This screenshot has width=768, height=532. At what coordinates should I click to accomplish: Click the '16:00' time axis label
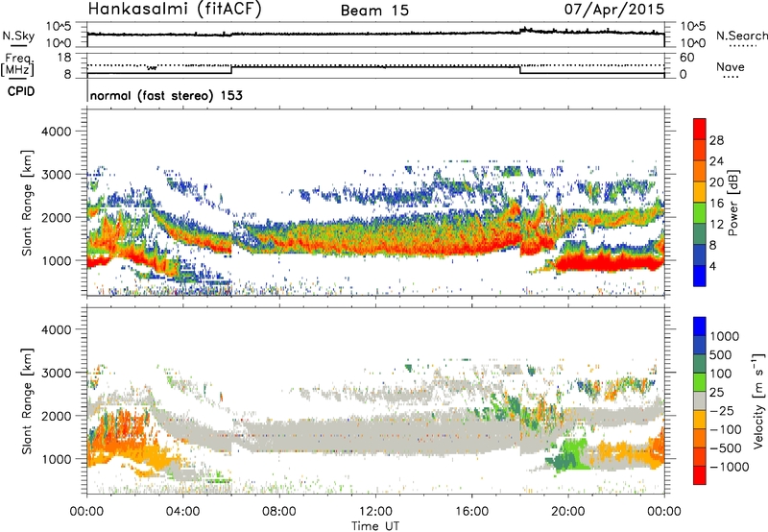(x=471, y=512)
